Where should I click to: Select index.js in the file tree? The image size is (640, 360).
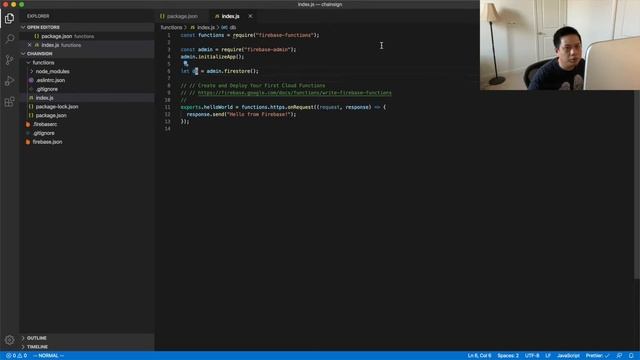pyautogui.click(x=87, y=98)
